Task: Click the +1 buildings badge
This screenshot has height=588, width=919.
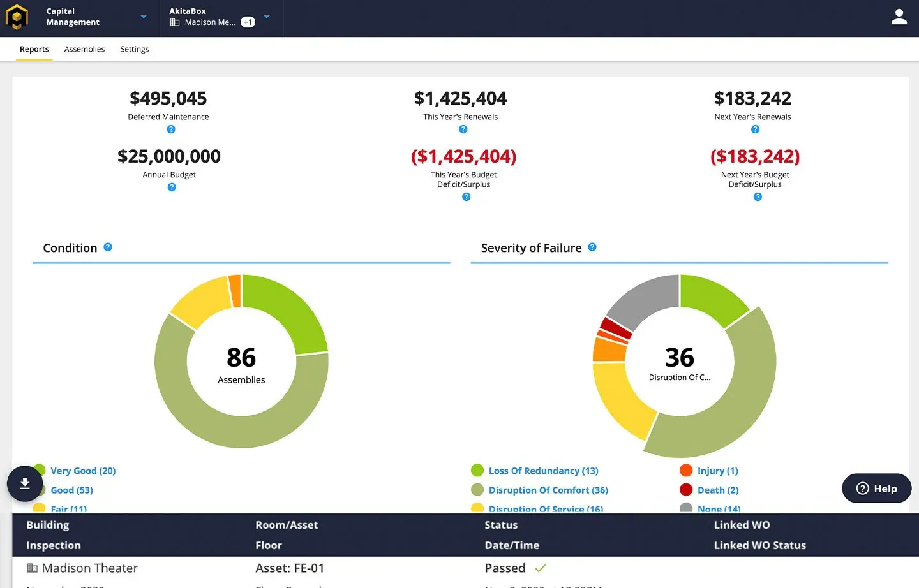Action: (x=248, y=22)
